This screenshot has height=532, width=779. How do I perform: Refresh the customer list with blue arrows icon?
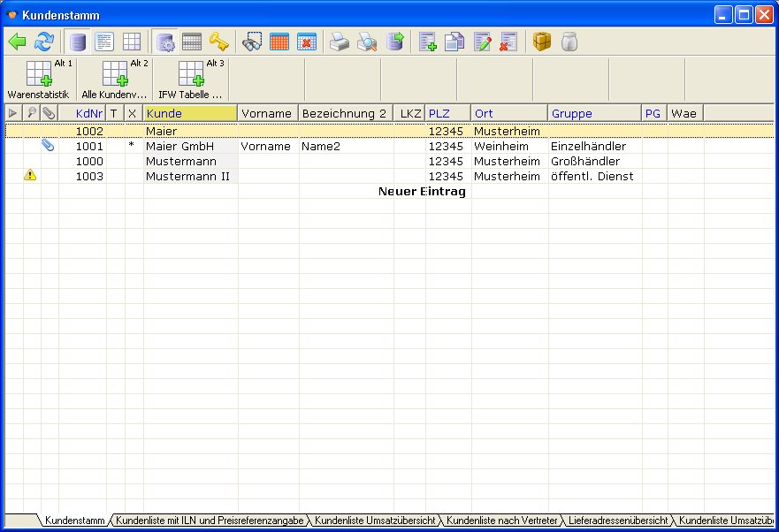[x=43, y=42]
